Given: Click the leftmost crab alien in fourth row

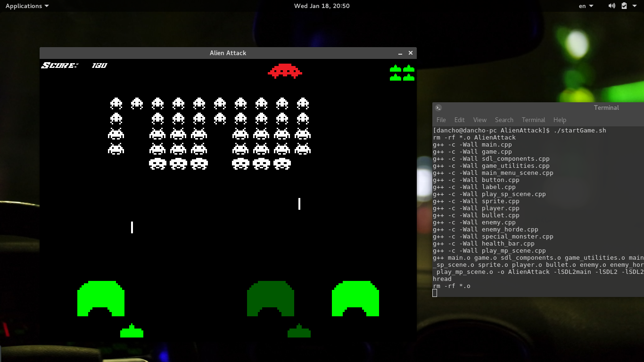Looking at the screenshot, I should [116, 148].
